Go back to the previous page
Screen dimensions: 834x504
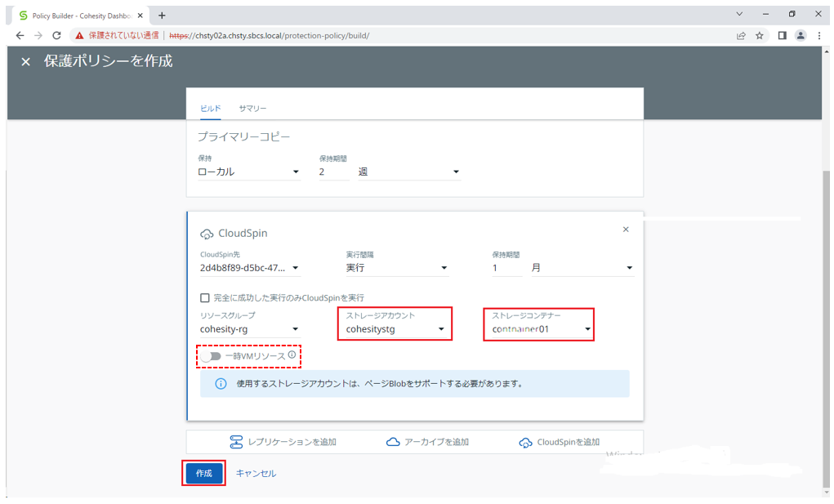coord(20,36)
